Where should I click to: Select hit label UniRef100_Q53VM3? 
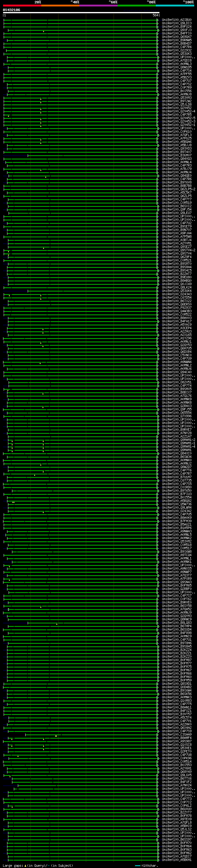177,98
